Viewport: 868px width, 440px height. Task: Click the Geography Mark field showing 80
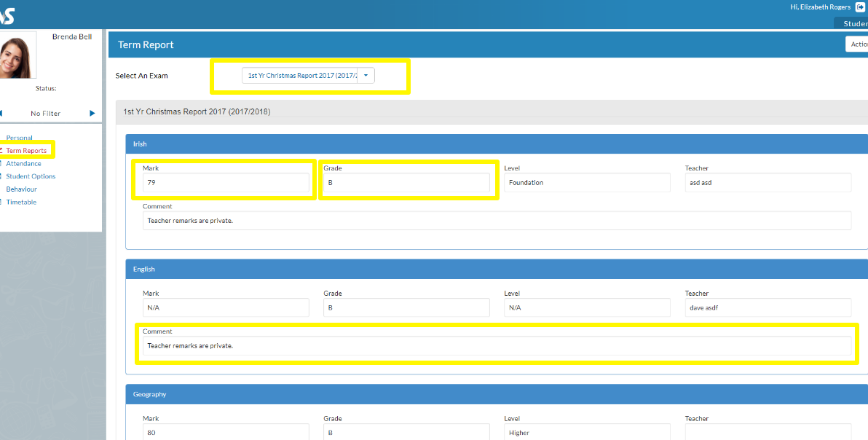click(x=226, y=432)
